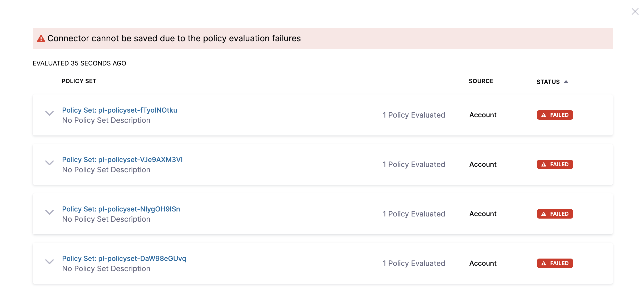The image size is (644, 303).
Task: Open link Policy Set: pl-policyset-VJe9AXM3VI
Action: coord(122,160)
